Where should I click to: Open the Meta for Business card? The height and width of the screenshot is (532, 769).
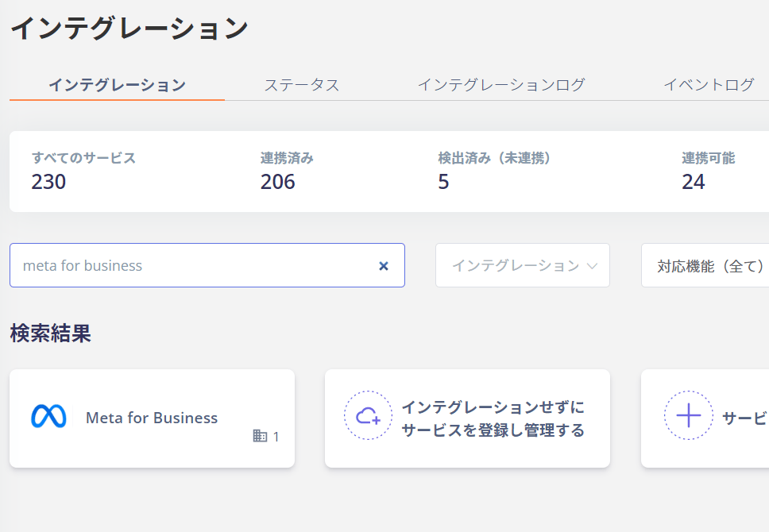[152, 418]
